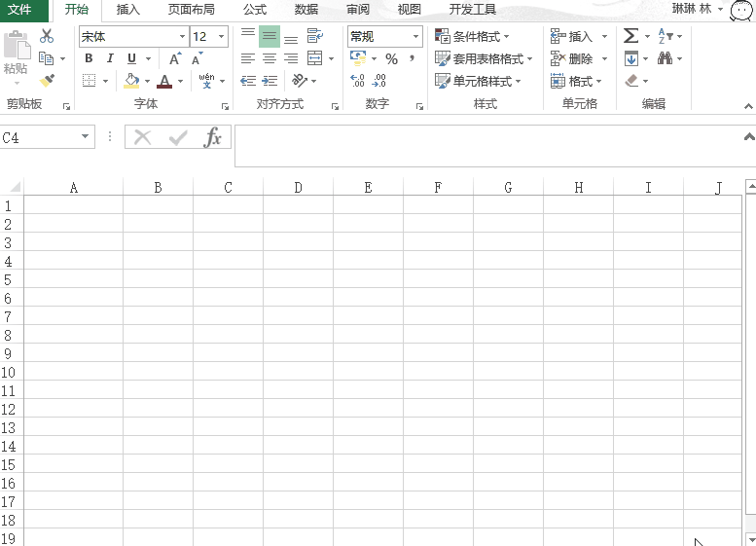Screen dimensions: 756x546
Task: Open the font color dropdown arrow
Action: (181, 81)
